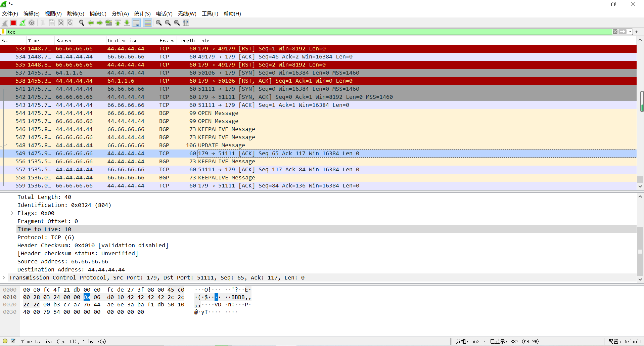Open the 视图(V) menu

pos(53,14)
